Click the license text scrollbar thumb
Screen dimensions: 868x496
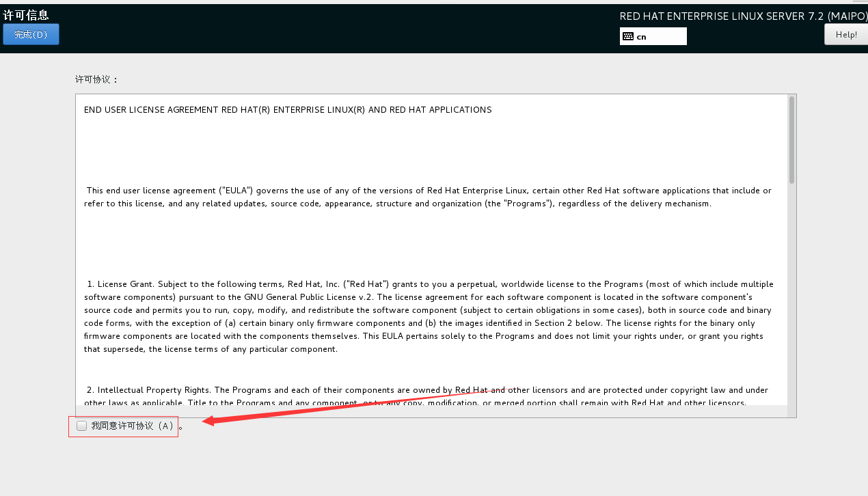point(791,139)
